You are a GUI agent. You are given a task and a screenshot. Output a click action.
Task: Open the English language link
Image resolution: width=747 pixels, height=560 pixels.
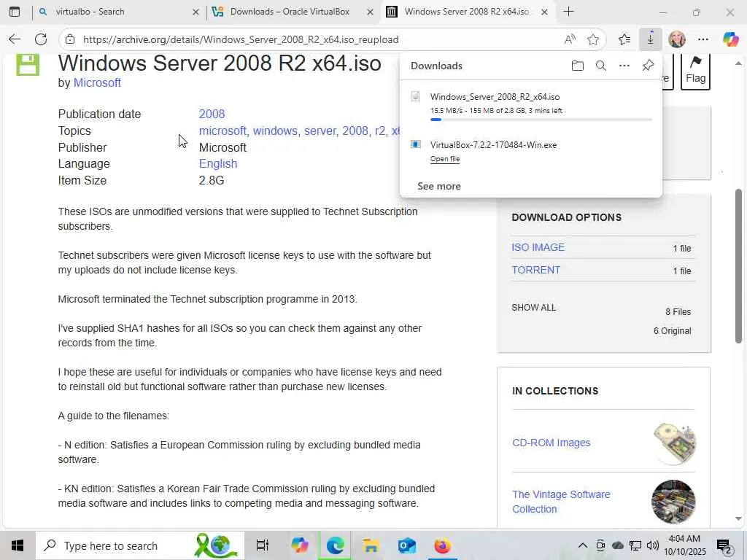[x=217, y=164]
